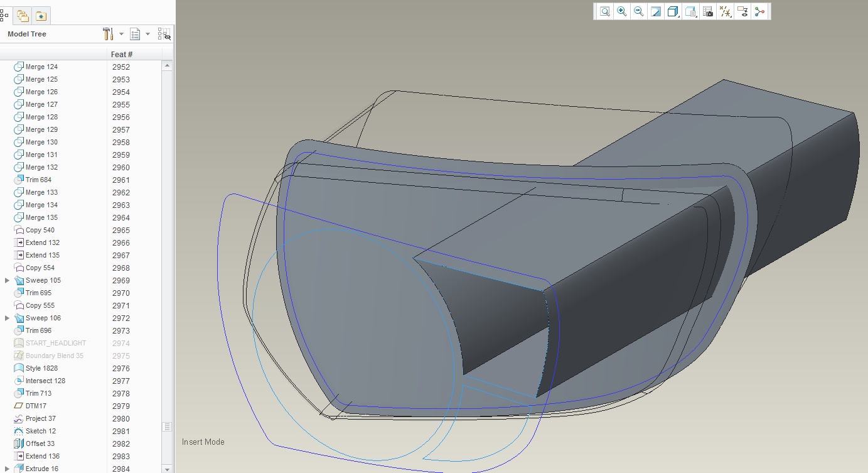868x473 pixels.
Task: Select Copy 554 in the tree
Action: coord(40,268)
